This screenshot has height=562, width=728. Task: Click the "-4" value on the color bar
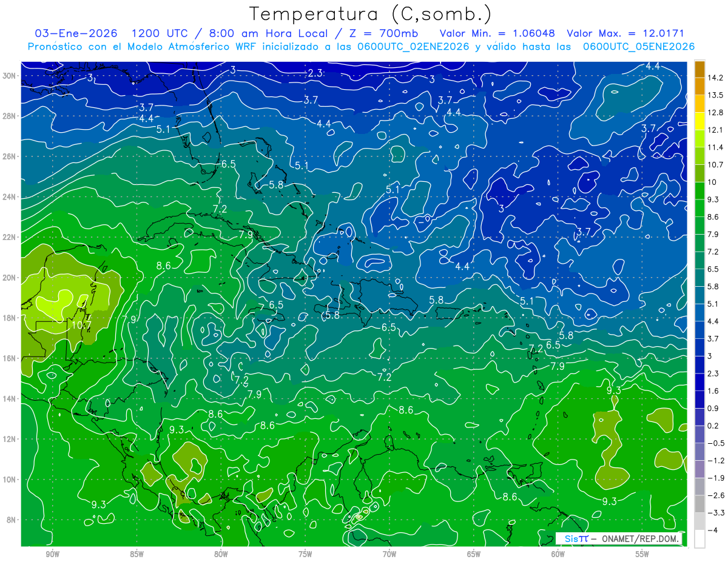pos(713,530)
